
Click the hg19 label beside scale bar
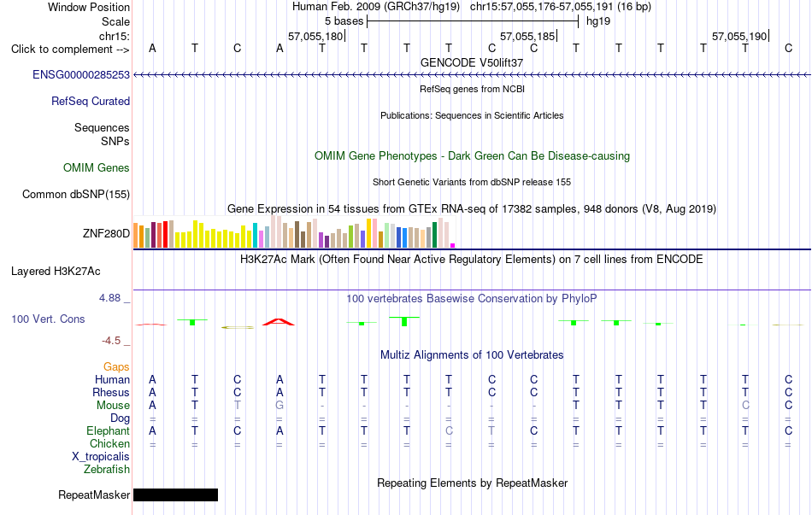[598, 21]
